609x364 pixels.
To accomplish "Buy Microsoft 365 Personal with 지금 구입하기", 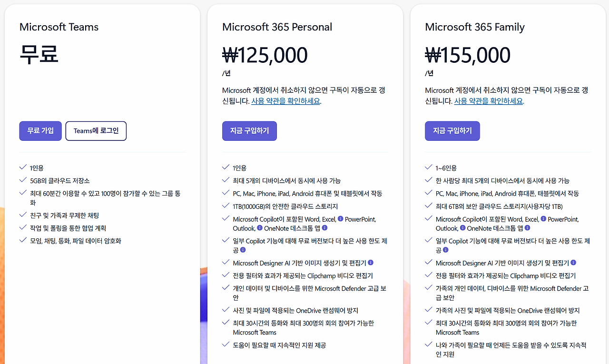I will point(249,131).
